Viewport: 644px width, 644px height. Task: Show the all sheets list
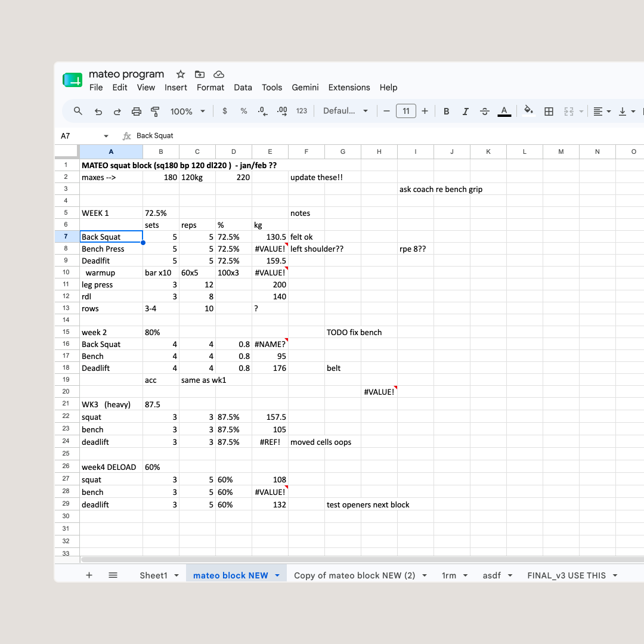[113, 575]
